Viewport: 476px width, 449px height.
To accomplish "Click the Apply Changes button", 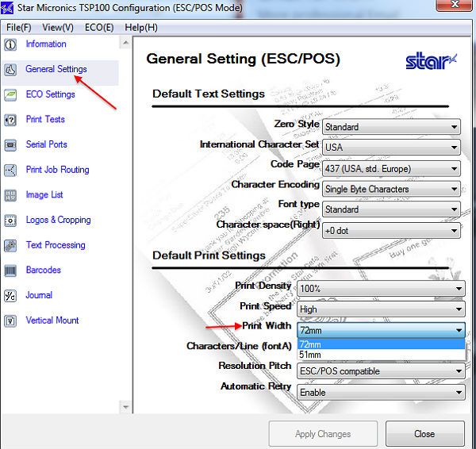I will coord(323,434).
